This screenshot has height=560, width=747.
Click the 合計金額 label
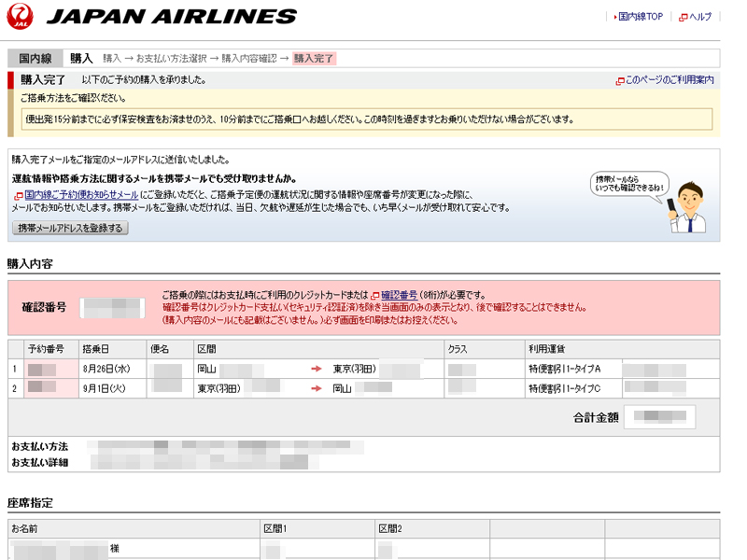(x=596, y=417)
